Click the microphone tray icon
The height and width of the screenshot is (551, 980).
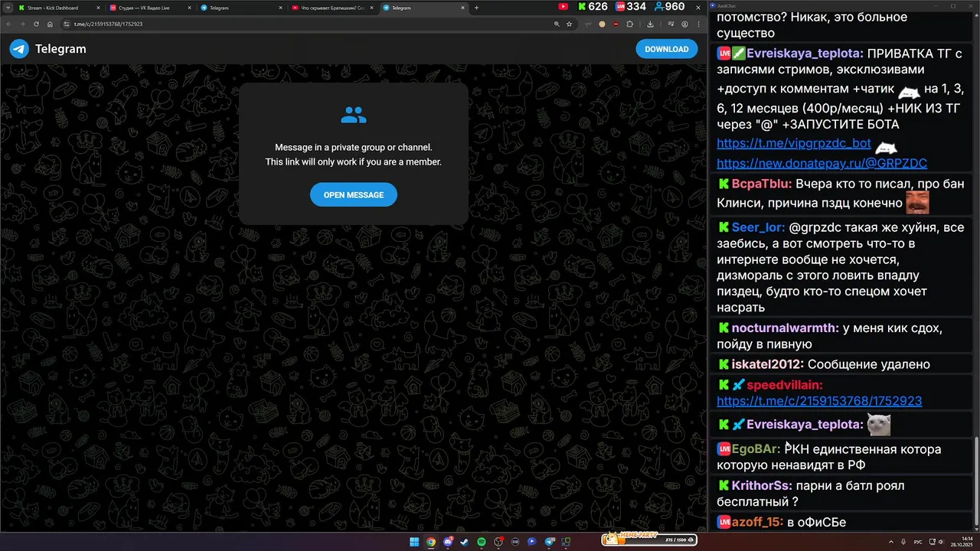click(903, 542)
